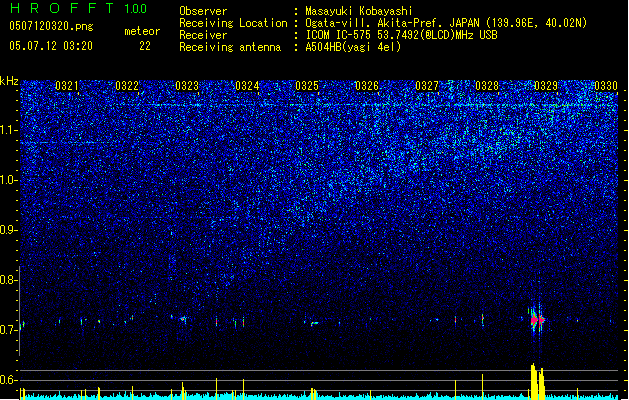The height and width of the screenshot is (400, 629).
Task: Click observer name Masayuki Kobayashi
Action: click(358, 11)
